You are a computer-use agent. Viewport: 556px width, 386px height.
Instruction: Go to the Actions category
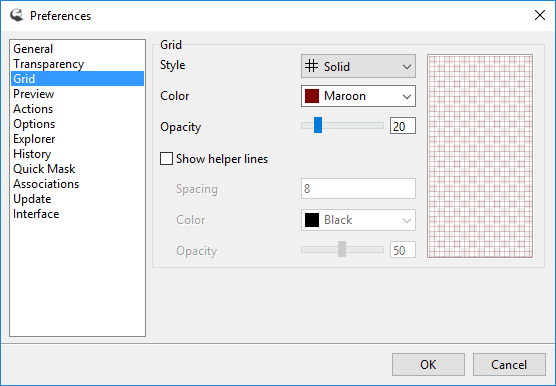tap(77, 109)
